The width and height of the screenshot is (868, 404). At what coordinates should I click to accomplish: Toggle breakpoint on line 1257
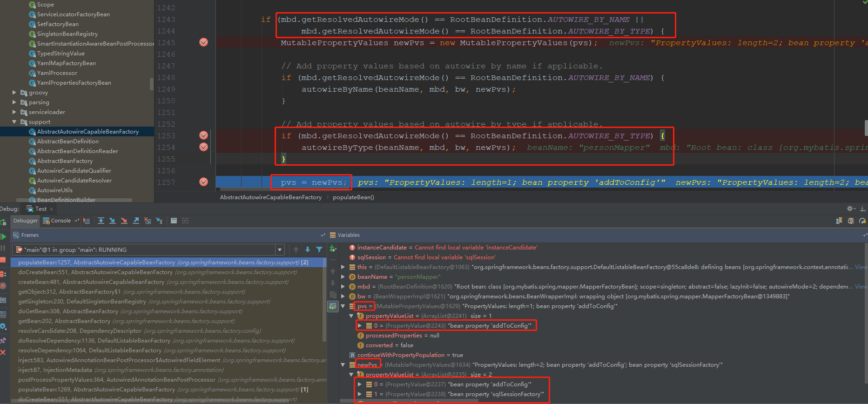click(203, 182)
